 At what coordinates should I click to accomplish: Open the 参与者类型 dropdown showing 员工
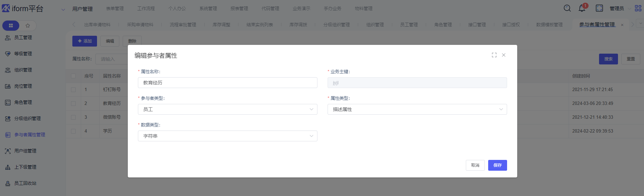[227, 109]
